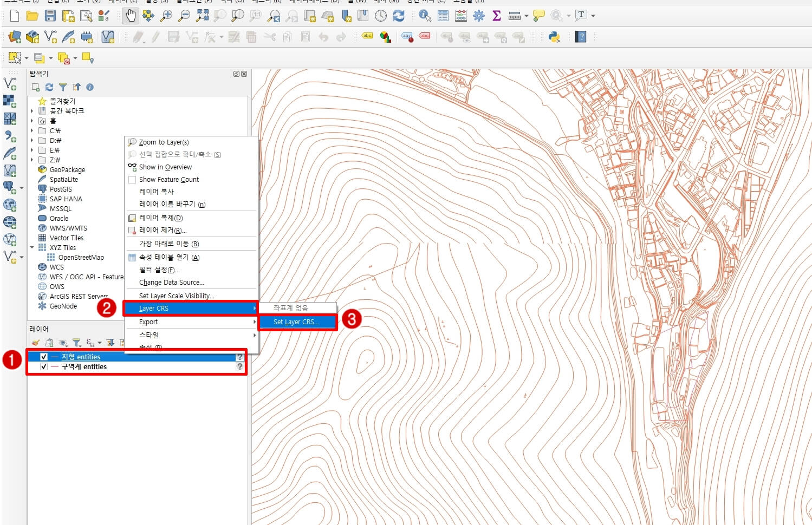Click Set Layer CRS... submenu item
Screen dimensions: 812x525
pos(297,322)
